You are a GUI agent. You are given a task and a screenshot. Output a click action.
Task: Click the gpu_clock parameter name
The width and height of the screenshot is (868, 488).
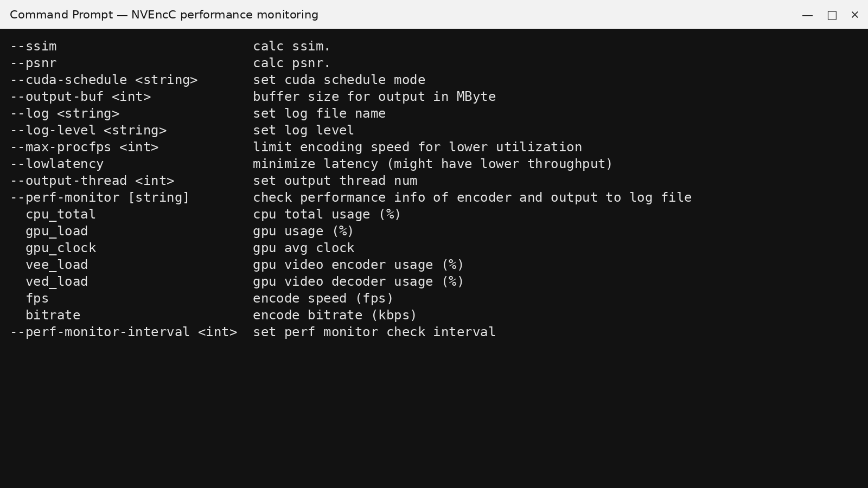click(61, 248)
